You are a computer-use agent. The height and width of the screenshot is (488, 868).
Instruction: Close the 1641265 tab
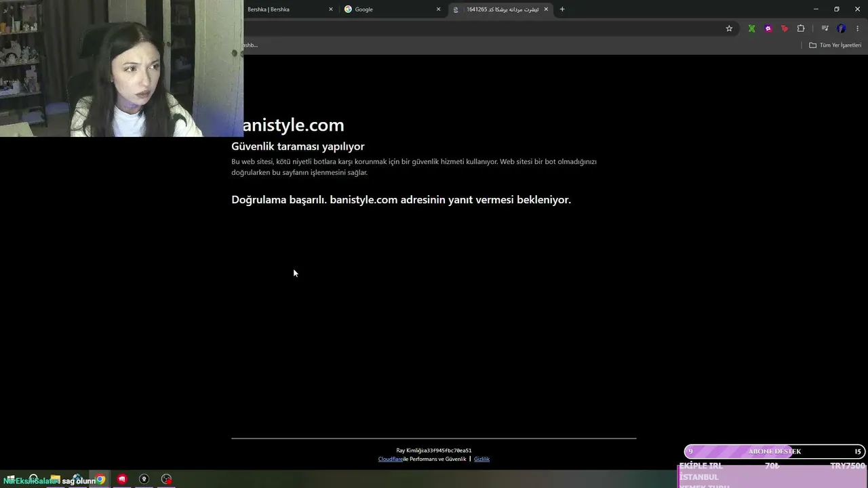(546, 9)
